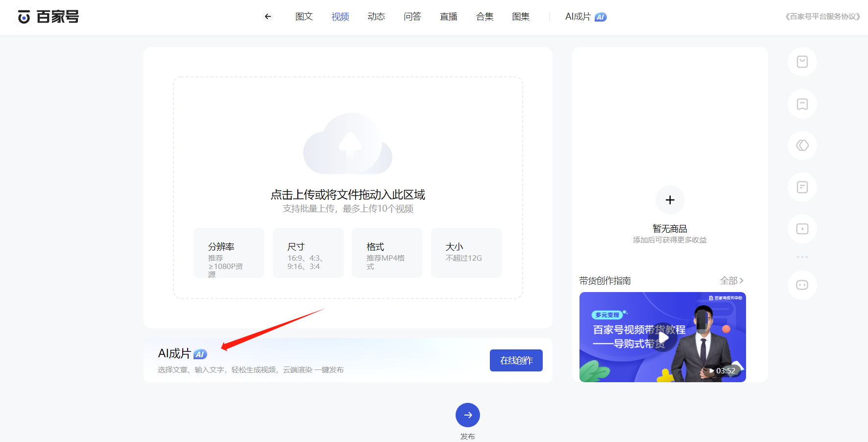
Task: Open the 动态 tab
Action: click(x=376, y=17)
